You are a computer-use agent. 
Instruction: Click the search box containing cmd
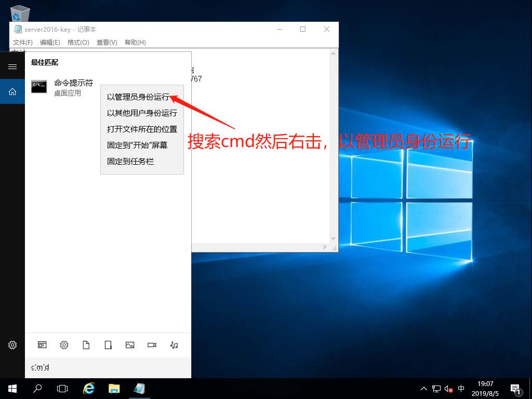[108, 367]
